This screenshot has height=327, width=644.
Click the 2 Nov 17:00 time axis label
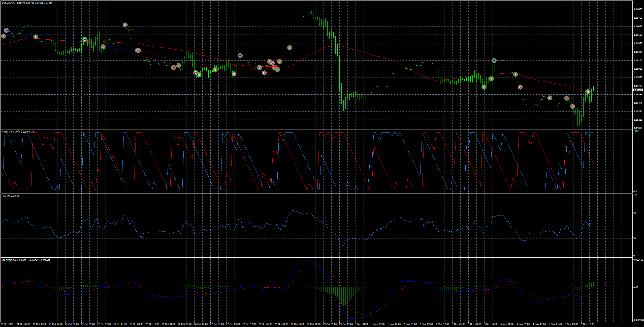(442, 324)
